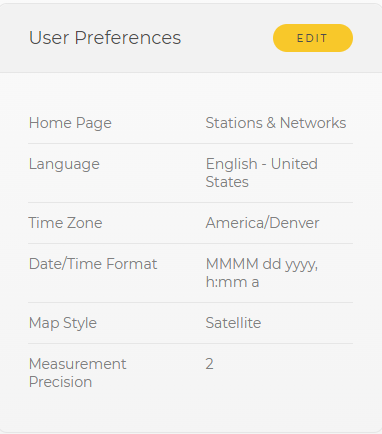Click the Map Style label

[x=63, y=323]
